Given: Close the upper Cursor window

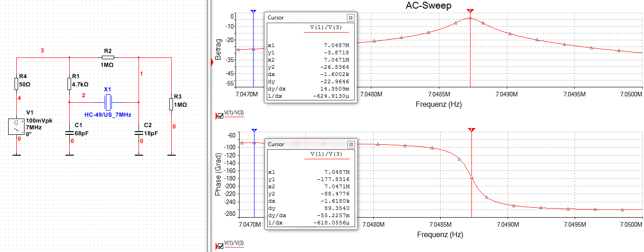Looking at the screenshot, I should click(x=351, y=18).
